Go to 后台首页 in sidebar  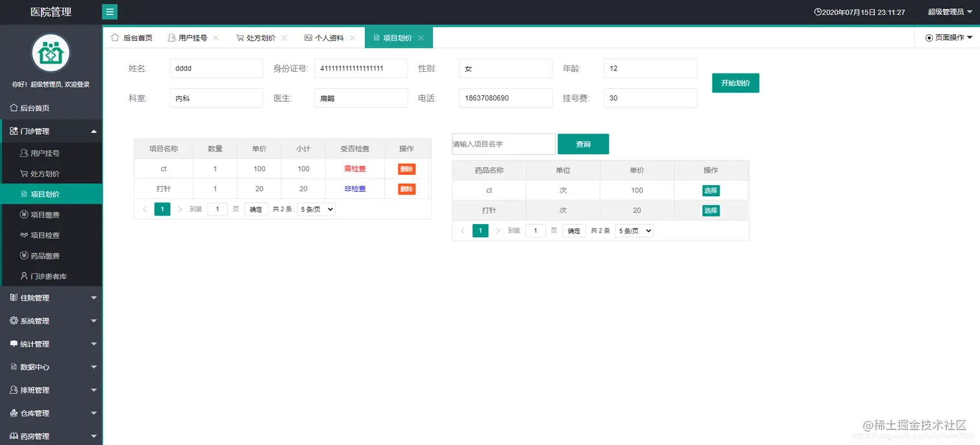(x=51, y=108)
